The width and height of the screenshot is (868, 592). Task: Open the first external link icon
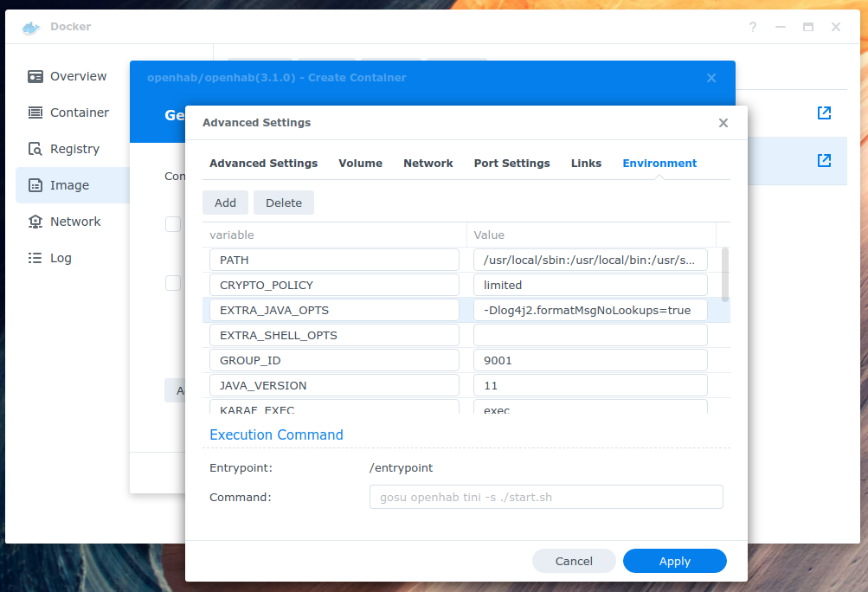[824, 113]
